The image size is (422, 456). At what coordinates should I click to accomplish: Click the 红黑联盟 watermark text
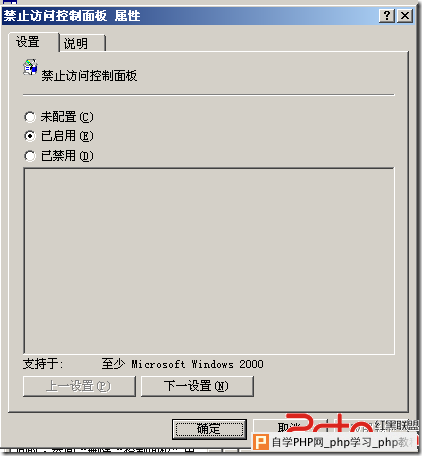pyautogui.click(x=396, y=425)
